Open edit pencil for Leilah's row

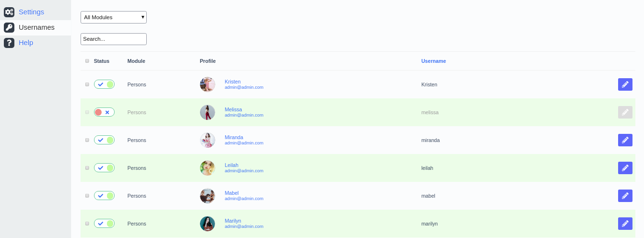tap(625, 168)
